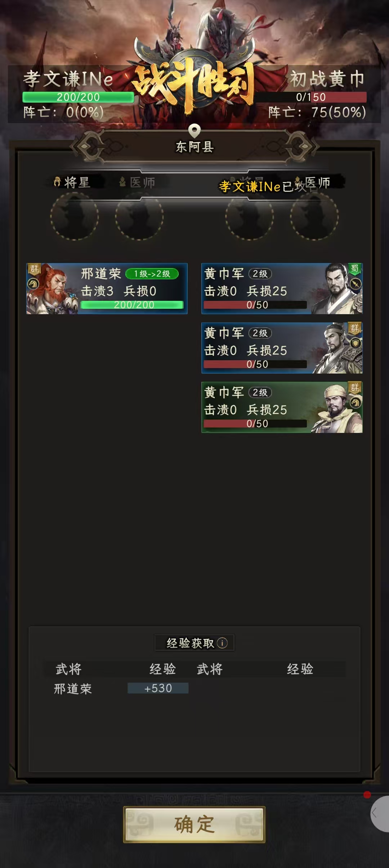
Task: Tap the info icon beside 经验获取
Action: [222, 643]
